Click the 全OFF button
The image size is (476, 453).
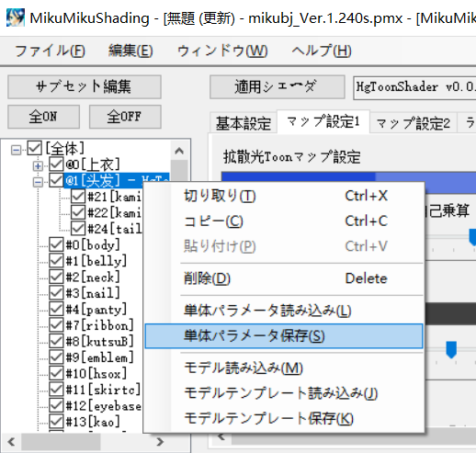(x=125, y=117)
